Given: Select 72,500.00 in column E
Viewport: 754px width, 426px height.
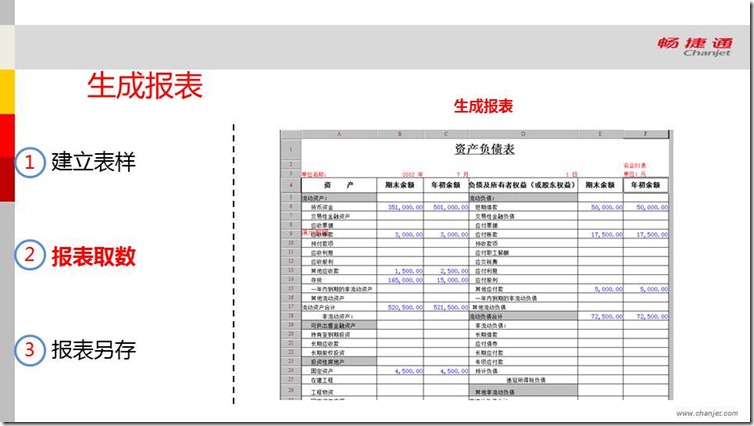Looking at the screenshot, I should [x=600, y=316].
